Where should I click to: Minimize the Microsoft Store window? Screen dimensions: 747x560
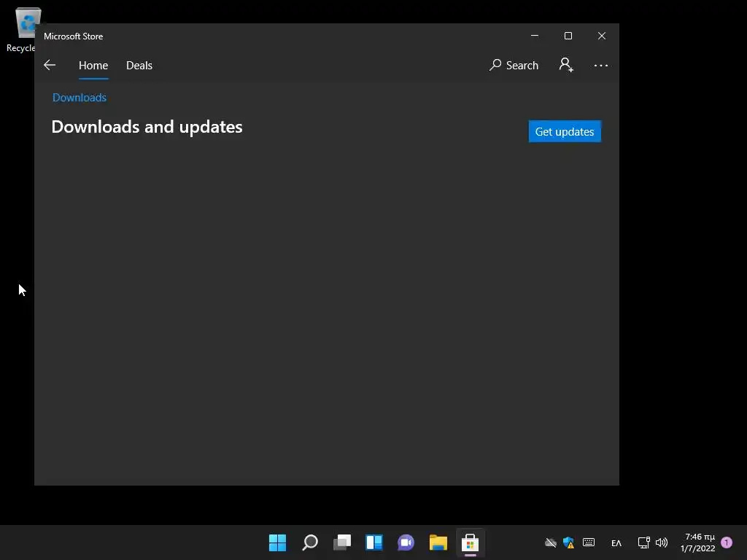[535, 36]
